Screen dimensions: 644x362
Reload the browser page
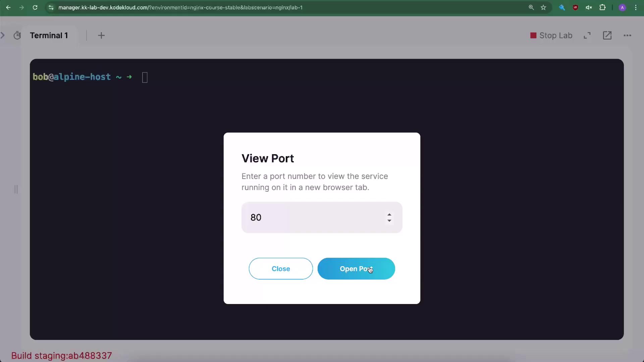(x=35, y=7)
